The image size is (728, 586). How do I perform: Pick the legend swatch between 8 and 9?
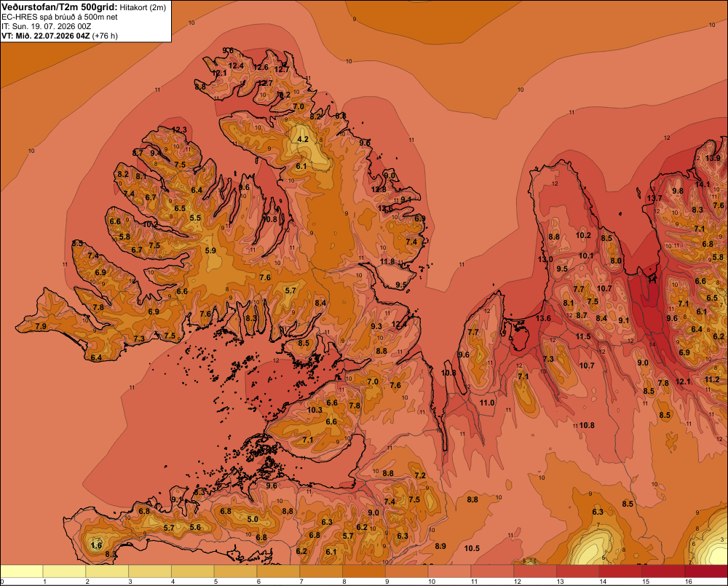pos(364,571)
